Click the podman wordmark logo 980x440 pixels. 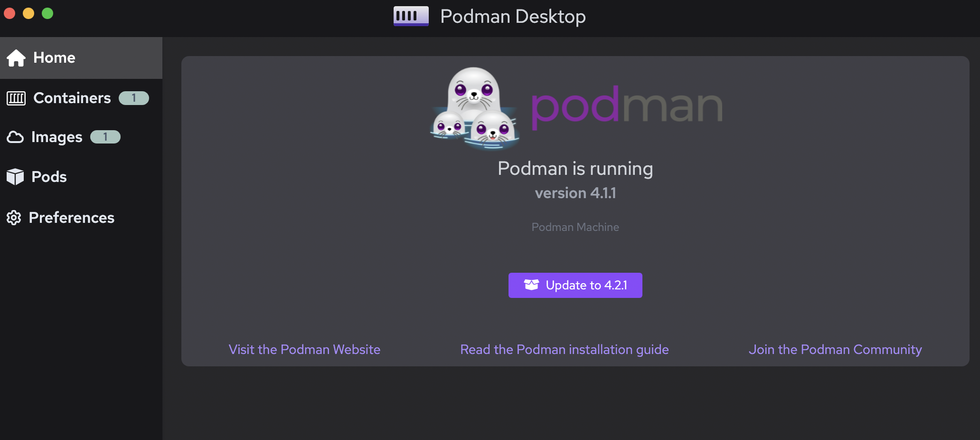pos(627,107)
